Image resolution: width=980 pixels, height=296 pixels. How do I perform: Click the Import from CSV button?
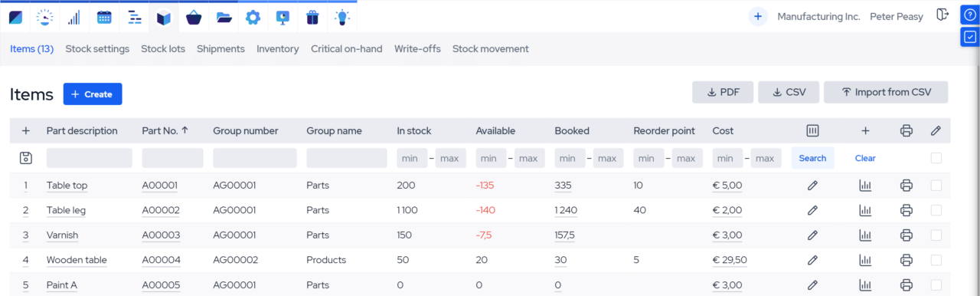coord(886,92)
